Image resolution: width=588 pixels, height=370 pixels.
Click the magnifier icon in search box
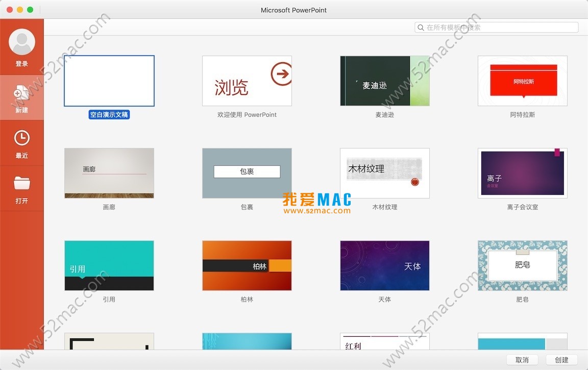(421, 28)
